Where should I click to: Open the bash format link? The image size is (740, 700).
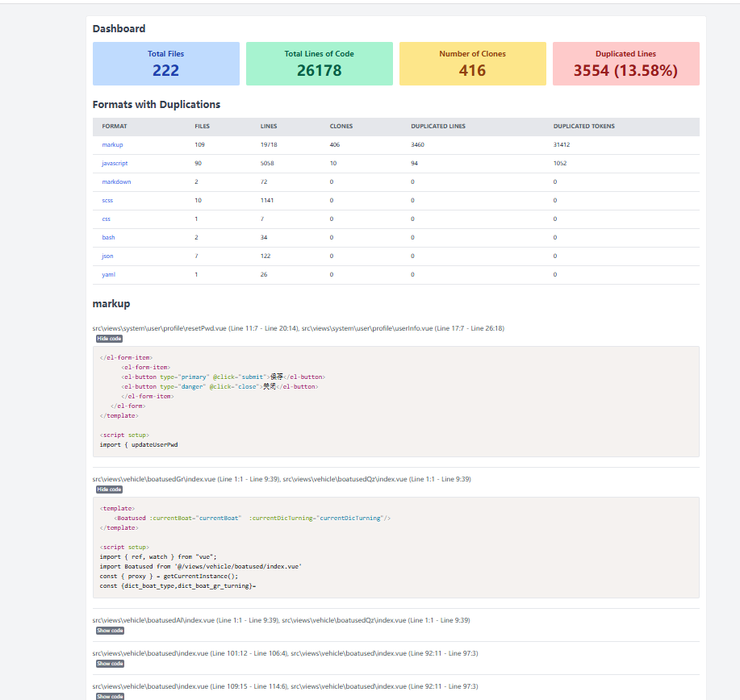[109, 237]
